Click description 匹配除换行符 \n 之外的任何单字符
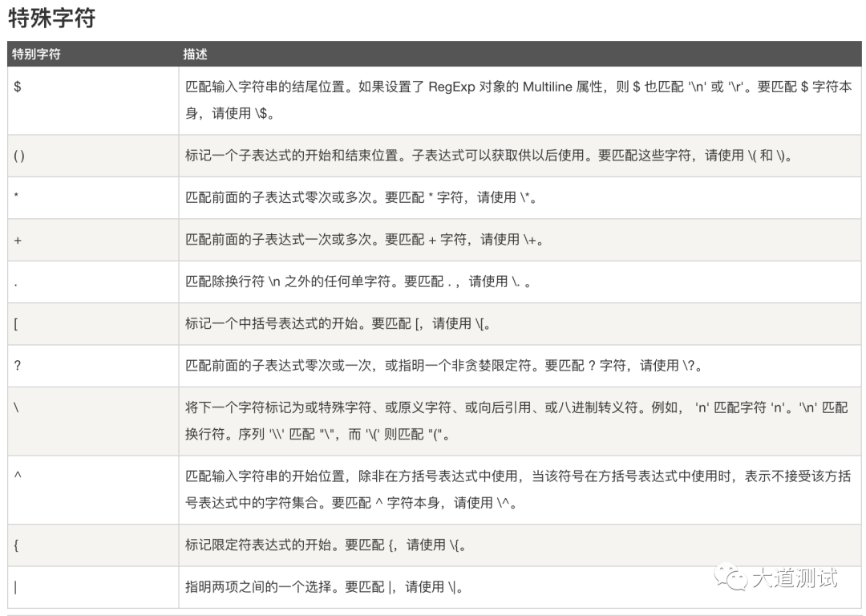The image size is (866, 616). (x=358, y=282)
